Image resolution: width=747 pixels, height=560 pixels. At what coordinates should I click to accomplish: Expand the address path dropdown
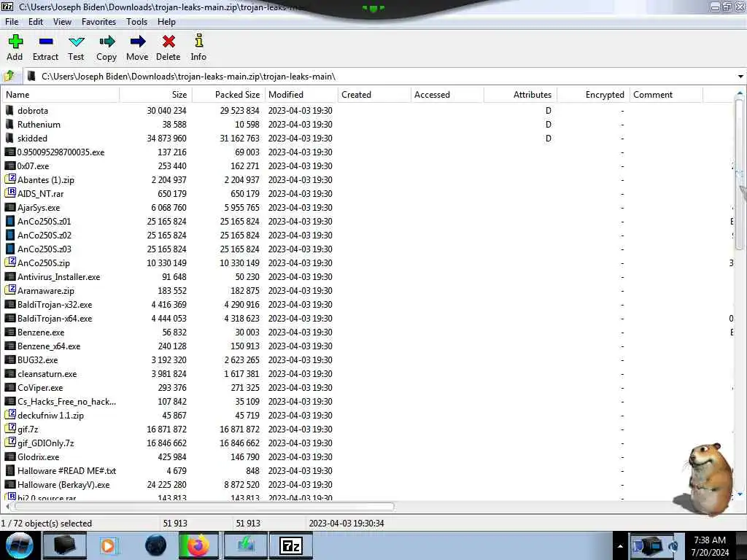740,77
